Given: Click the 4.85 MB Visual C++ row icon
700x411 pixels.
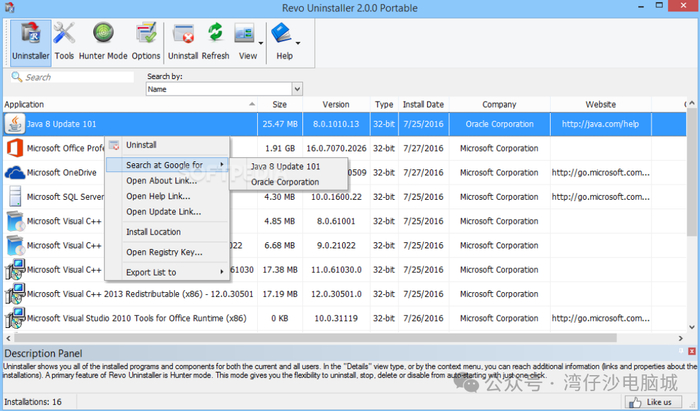Looking at the screenshot, I should (x=15, y=221).
